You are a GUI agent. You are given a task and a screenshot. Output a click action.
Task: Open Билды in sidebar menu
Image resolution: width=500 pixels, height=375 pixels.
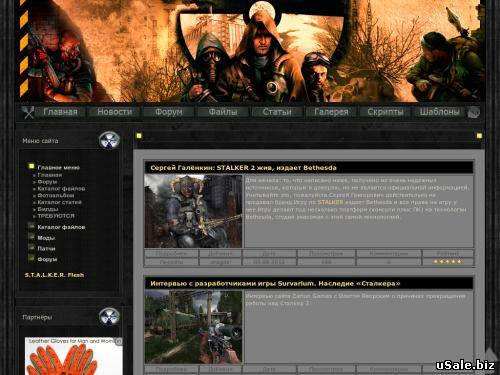[x=48, y=209]
